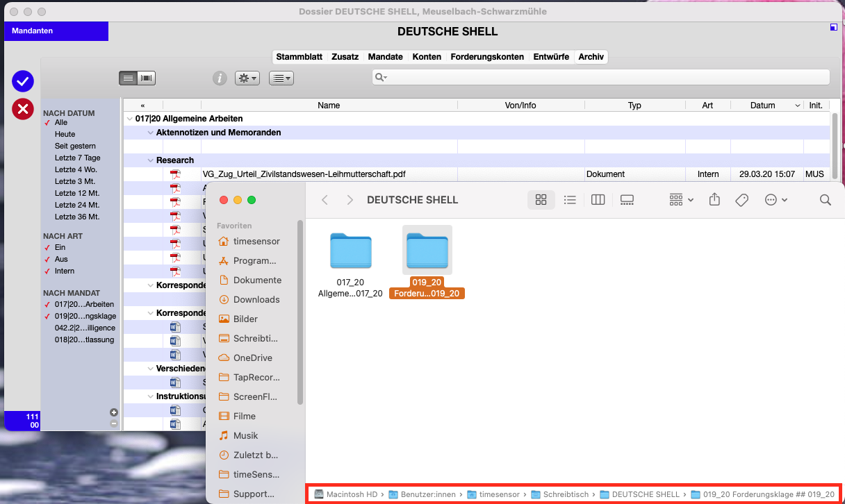Sort by the Name column header
The height and width of the screenshot is (504, 845).
[329, 106]
